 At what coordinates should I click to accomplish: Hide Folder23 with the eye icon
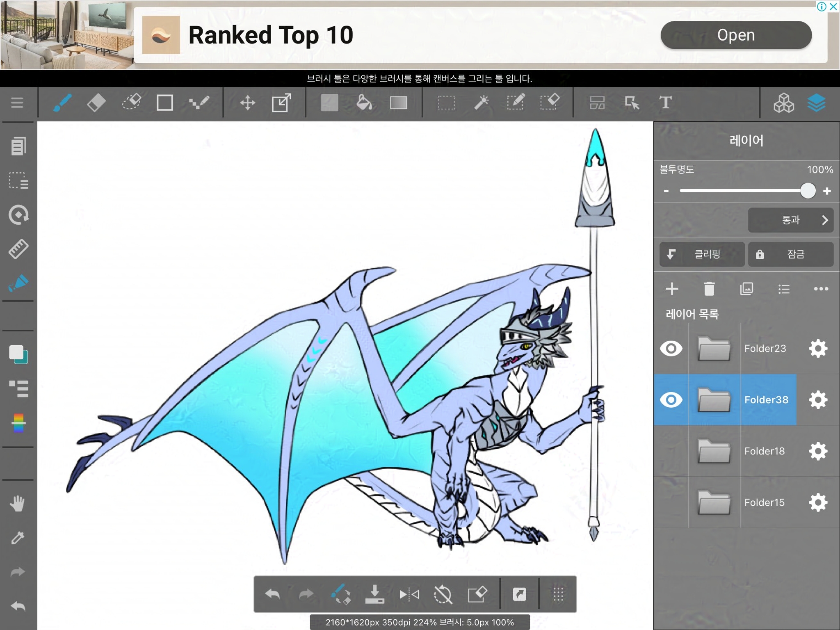point(671,349)
